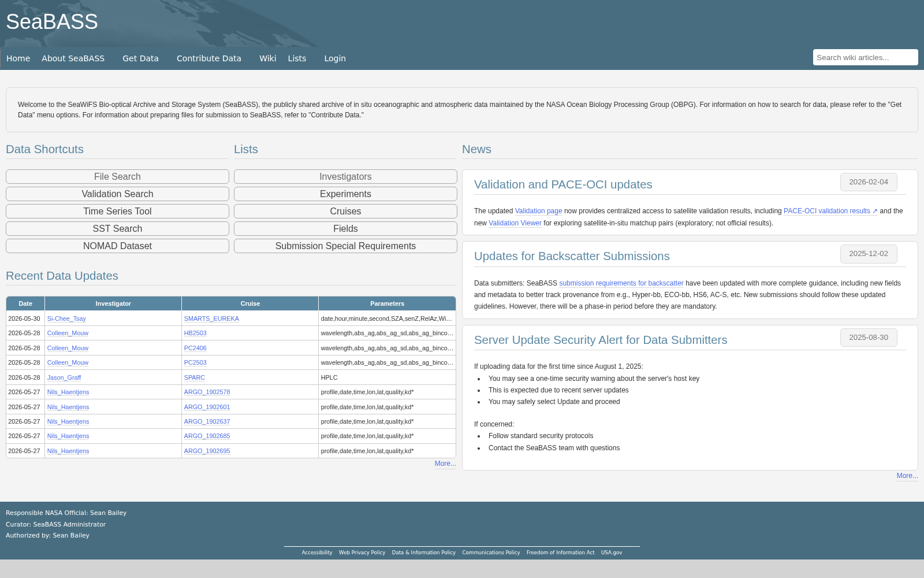Screen dimensions: 924x578
Task: Open the Communications Policy footer link
Action: click(x=491, y=553)
